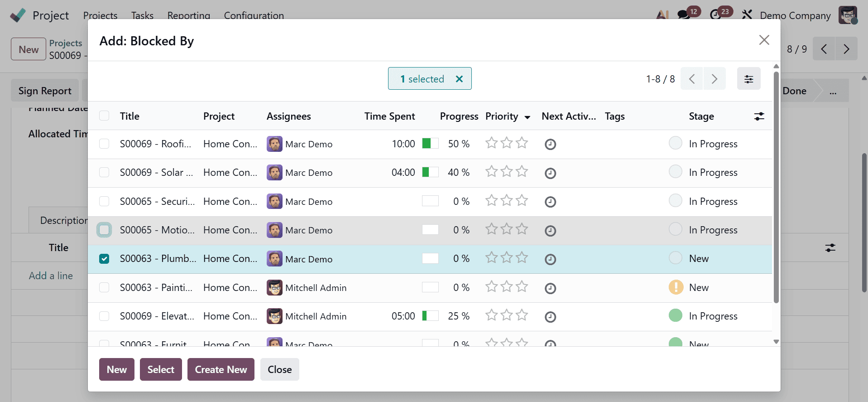Open the messages chat icon with 12 badge
The image size is (868, 402).
click(684, 15)
